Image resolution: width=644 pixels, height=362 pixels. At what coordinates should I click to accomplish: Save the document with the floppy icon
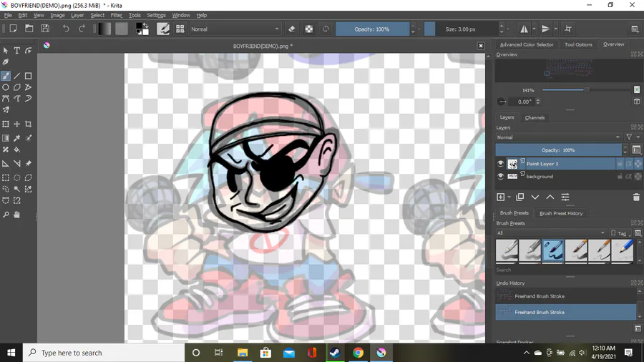(45, 29)
